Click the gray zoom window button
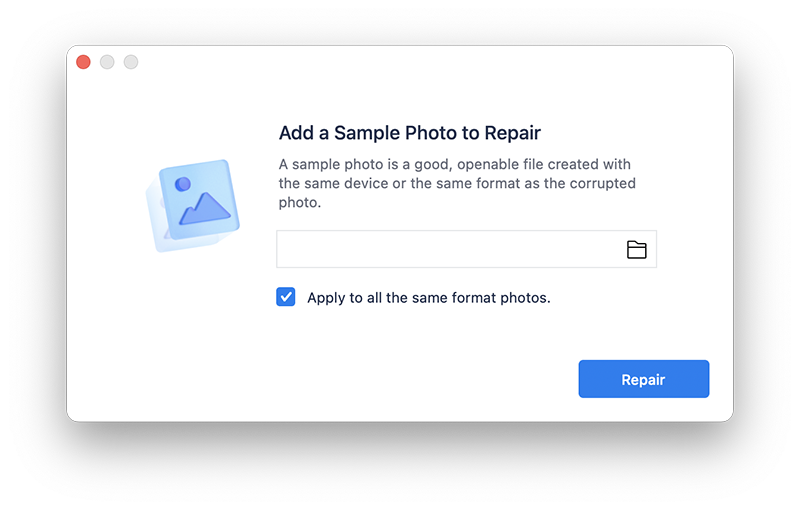The height and width of the screenshot is (510, 800). pos(131,62)
